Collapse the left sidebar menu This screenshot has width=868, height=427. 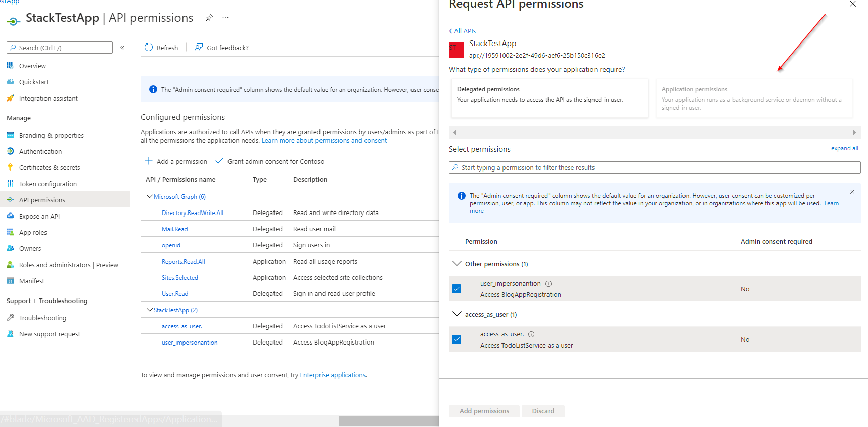coord(122,48)
